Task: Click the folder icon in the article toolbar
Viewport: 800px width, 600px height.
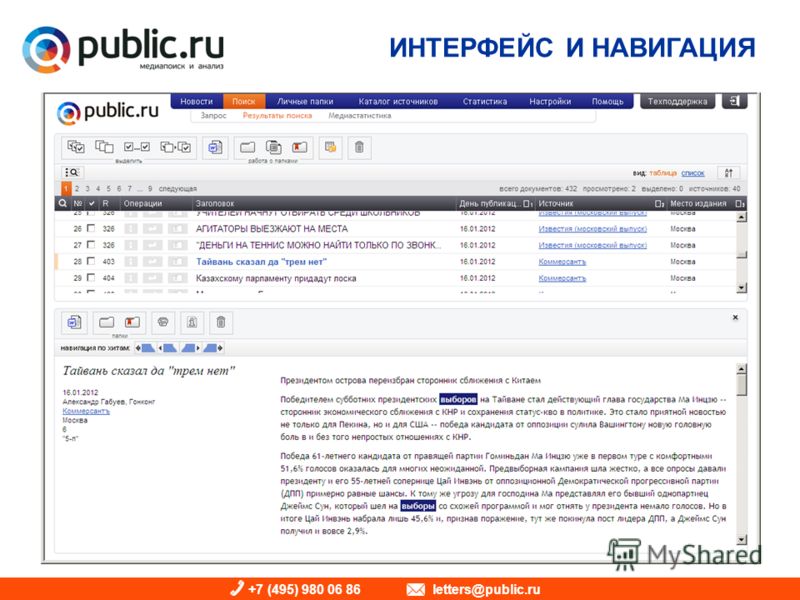Action: (106, 322)
